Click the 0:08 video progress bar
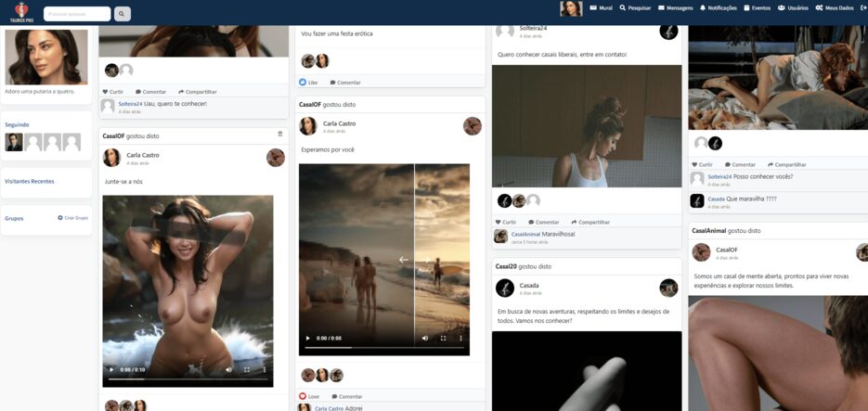This screenshot has height=411, width=868. [381, 348]
